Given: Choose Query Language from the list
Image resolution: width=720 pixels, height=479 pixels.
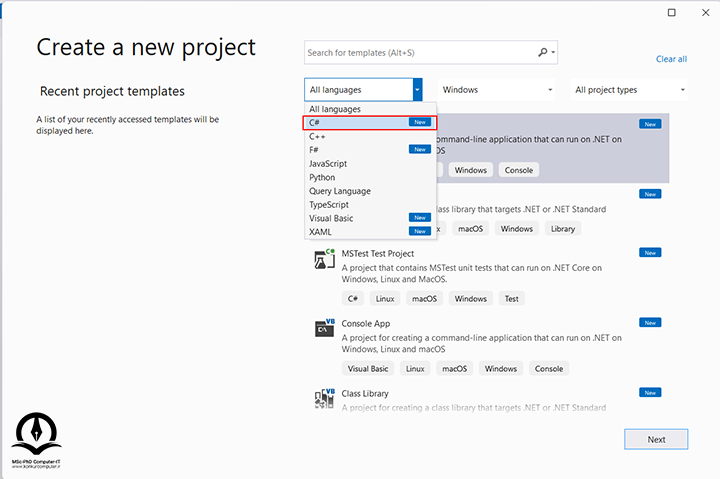Looking at the screenshot, I should [x=370, y=191].
